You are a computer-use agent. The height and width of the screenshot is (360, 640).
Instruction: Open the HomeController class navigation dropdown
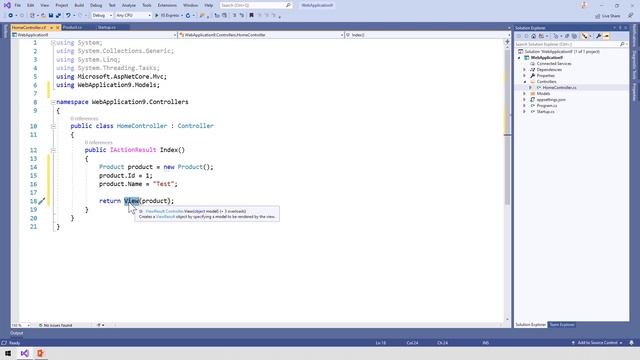[x=261, y=35]
